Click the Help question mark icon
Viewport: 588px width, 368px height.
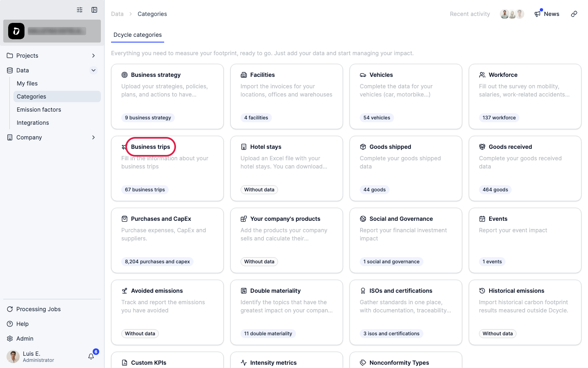pos(10,324)
